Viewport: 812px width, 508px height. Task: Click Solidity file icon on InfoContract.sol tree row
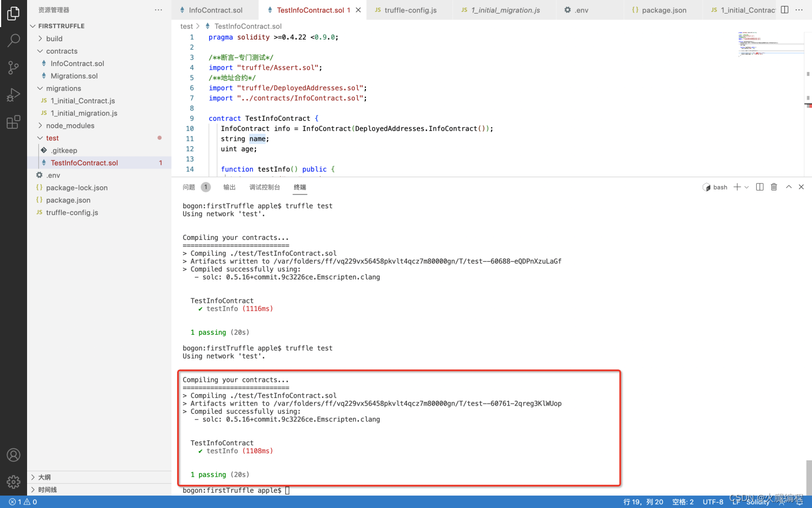[44, 63]
